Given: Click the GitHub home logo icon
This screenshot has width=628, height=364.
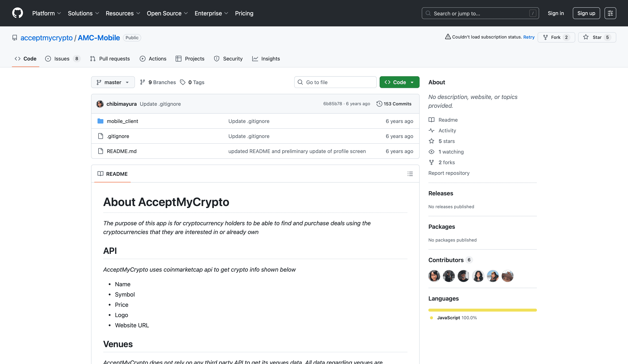Looking at the screenshot, I should [17, 13].
